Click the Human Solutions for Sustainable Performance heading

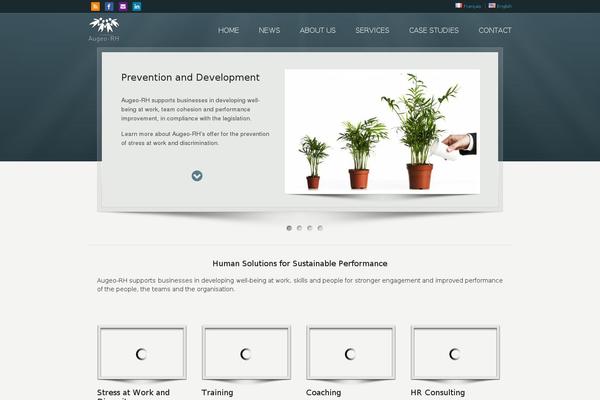300,263
